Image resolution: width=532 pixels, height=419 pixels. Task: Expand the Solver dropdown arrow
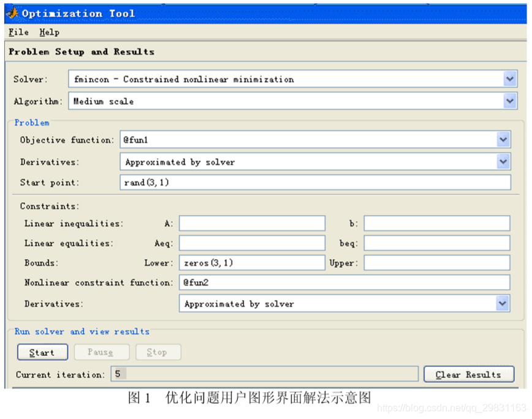pyautogui.click(x=509, y=79)
